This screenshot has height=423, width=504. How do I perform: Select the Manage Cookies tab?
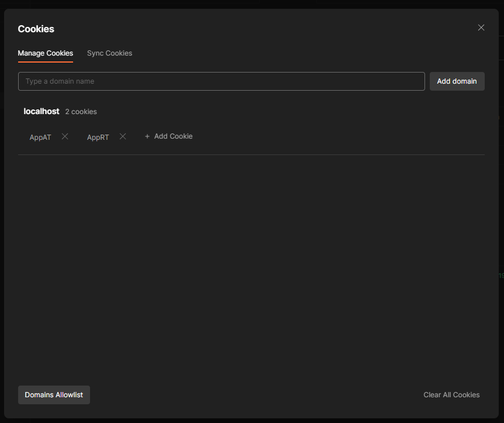click(46, 53)
